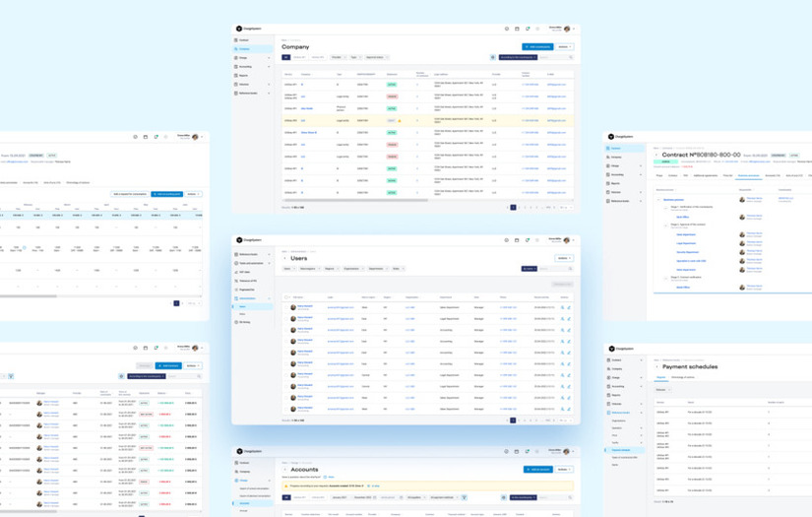Check the last row checkbox in the Users table
The height and width of the screenshot is (517, 812).
coord(286,409)
